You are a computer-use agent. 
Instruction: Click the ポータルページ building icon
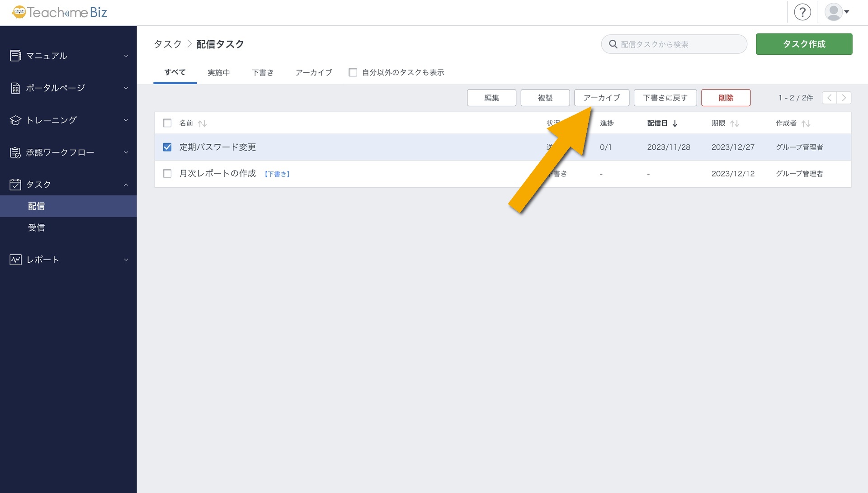(x=15, y=88)
